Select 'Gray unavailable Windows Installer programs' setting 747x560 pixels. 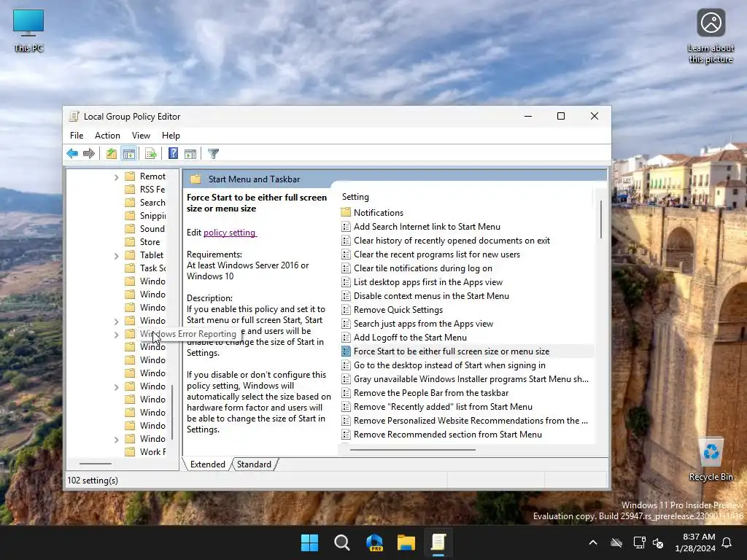pyautogui.click(x=471, y=379)
